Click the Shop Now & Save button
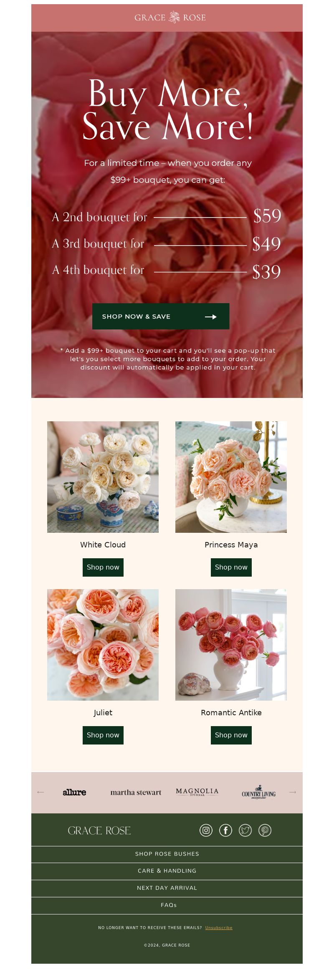This screenshot has height=980, width=334. point(161,316)
